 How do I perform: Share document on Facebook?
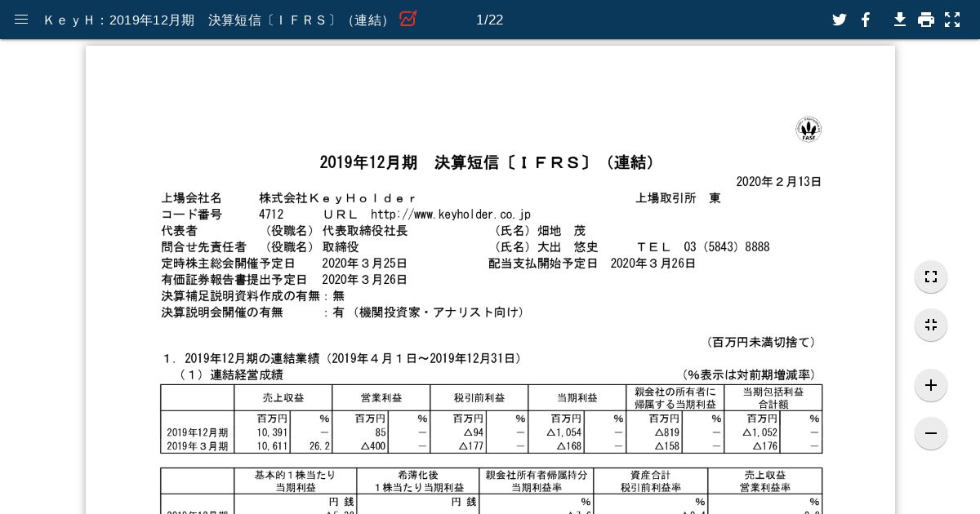click(x=866, y=20)
